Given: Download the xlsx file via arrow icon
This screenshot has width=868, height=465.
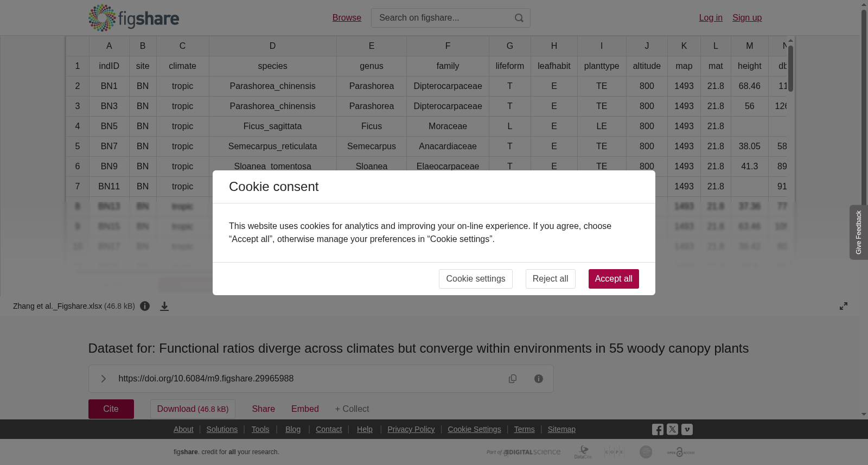Looking at the screenshot, I should tap(164, 306).
